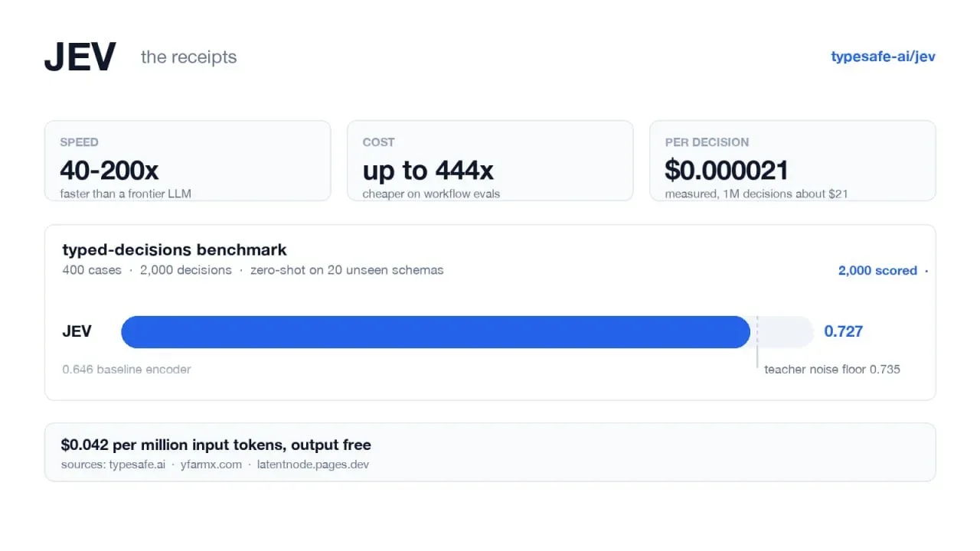Click the JEV row label beside the bar
This screenshot has width=980, height=551.
(77, 331)
